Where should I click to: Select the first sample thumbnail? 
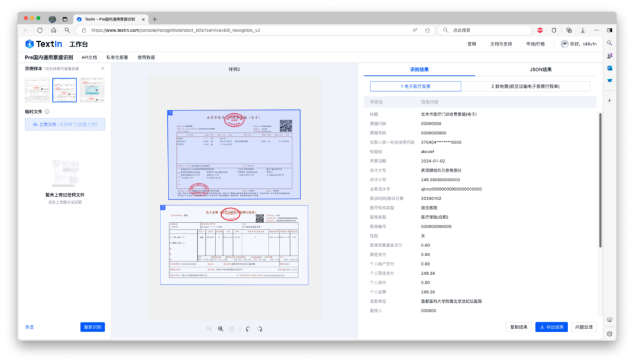click(37, 90)
